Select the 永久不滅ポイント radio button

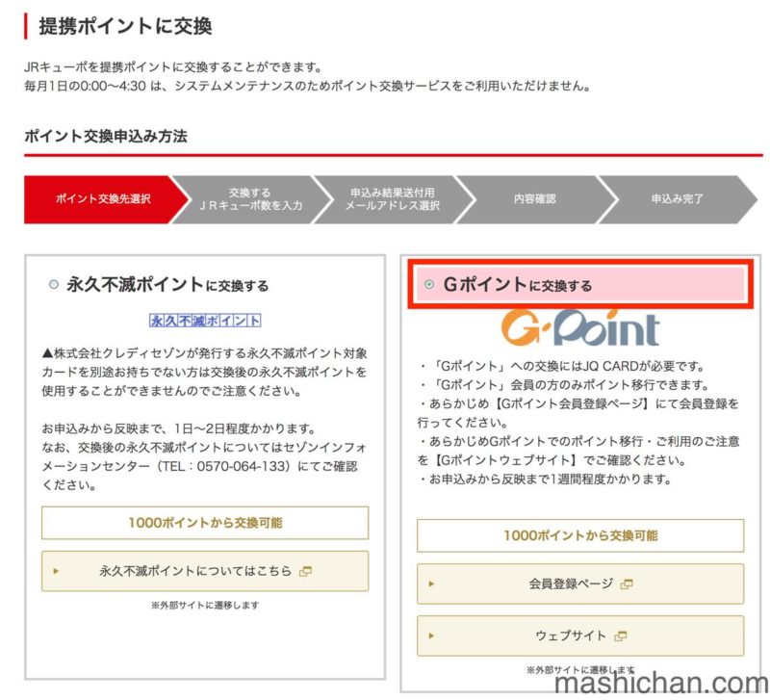pyautogui.click(x=54, y=284)
